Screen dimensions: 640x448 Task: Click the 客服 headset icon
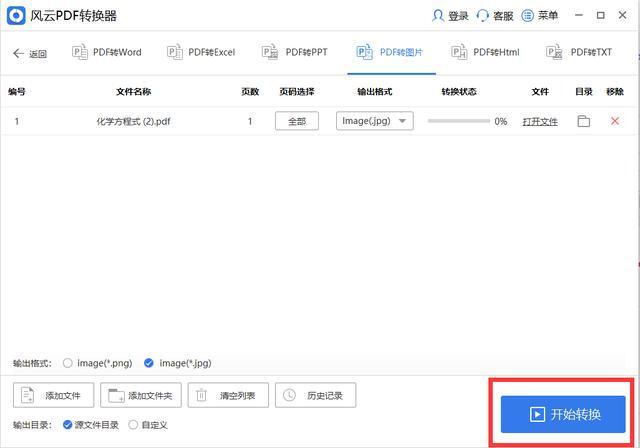coord(482,16)
